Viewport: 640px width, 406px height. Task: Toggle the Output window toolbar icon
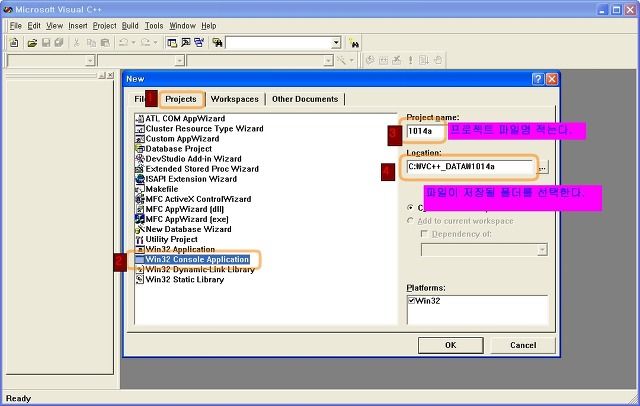tap(186, 42)
